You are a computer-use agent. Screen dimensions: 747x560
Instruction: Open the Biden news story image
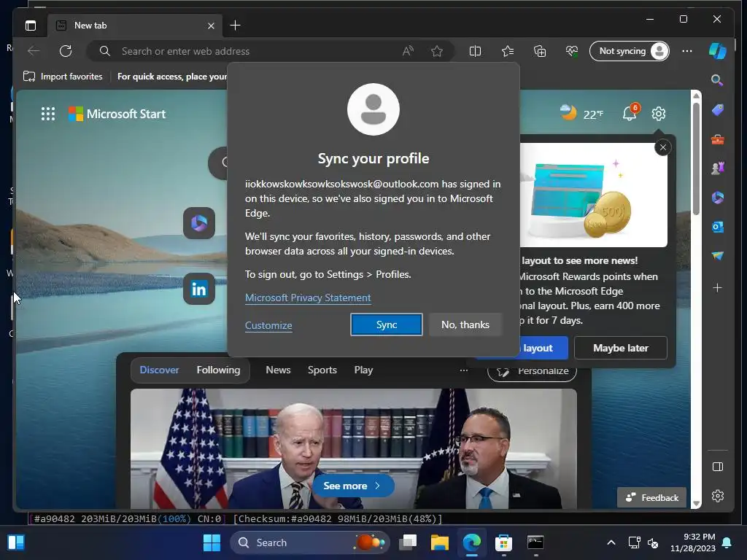(x=354, y=448)
